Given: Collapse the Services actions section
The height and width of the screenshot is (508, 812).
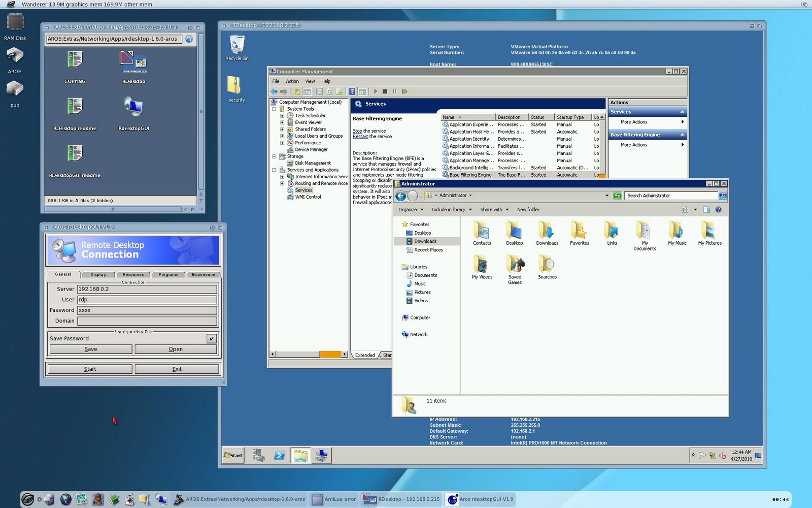Looking at the screenshot, I should (682, 112).
